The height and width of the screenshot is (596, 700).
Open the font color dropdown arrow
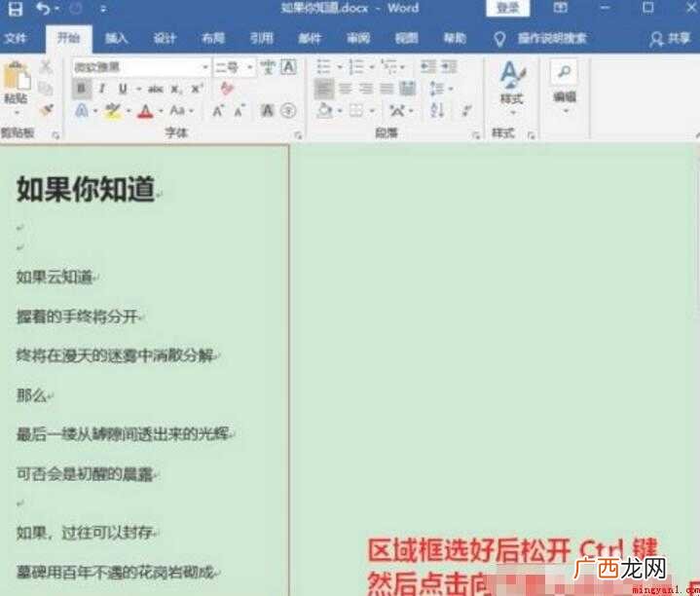161,111
